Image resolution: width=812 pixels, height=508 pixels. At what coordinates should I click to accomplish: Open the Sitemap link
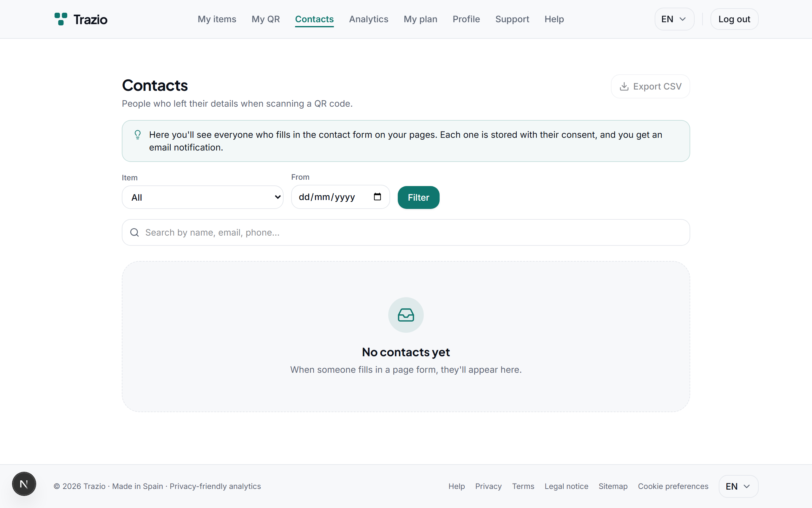[x=613, y=486]
